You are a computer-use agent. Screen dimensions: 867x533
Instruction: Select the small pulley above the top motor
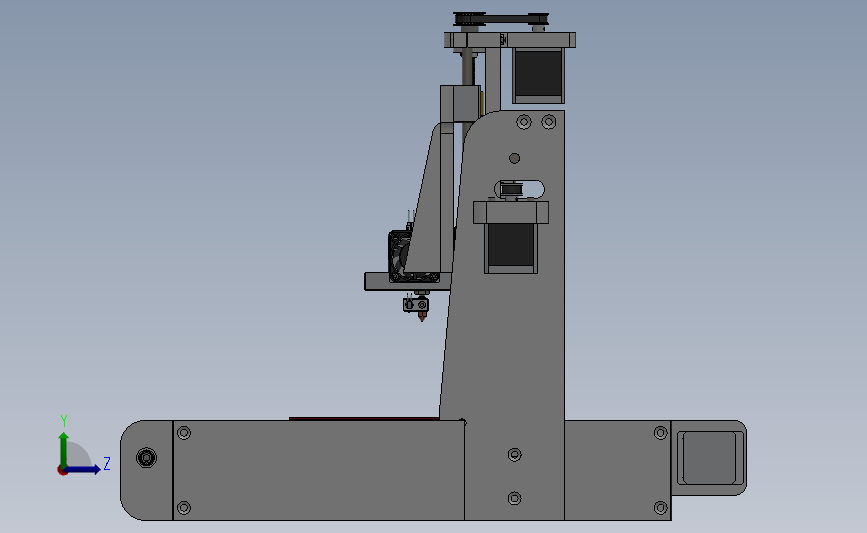point(538,20)
